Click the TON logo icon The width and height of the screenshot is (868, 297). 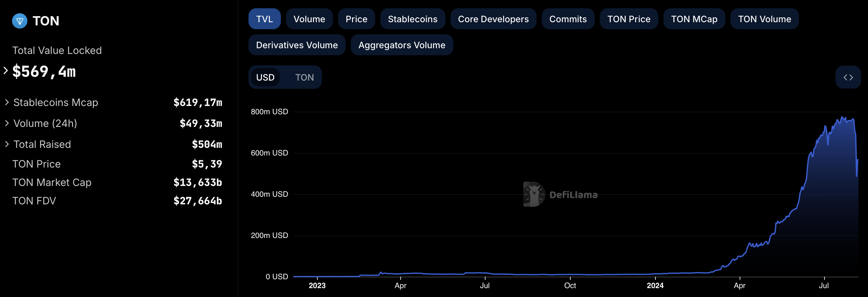pyautogui.click(x=20, y=21)
